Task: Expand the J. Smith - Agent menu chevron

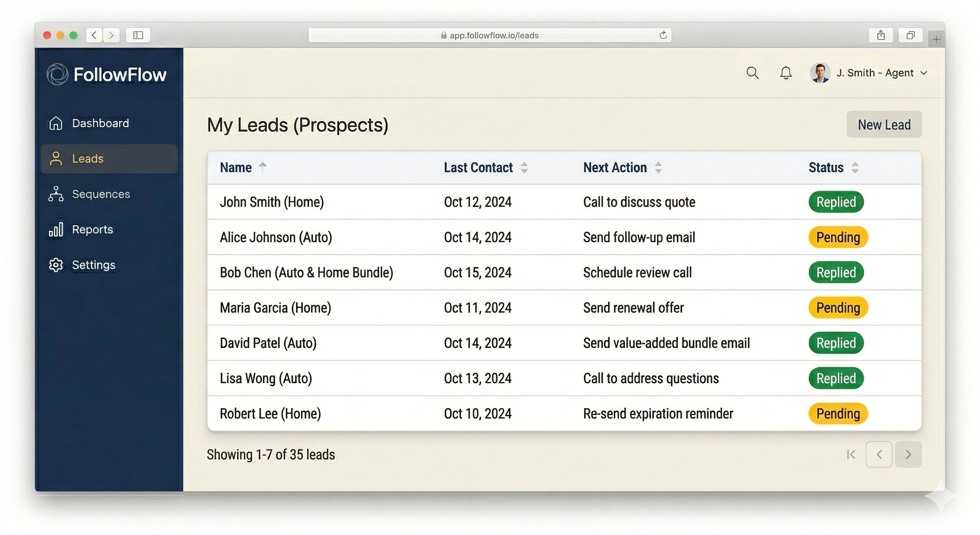Action: click(x=924, y=73)
